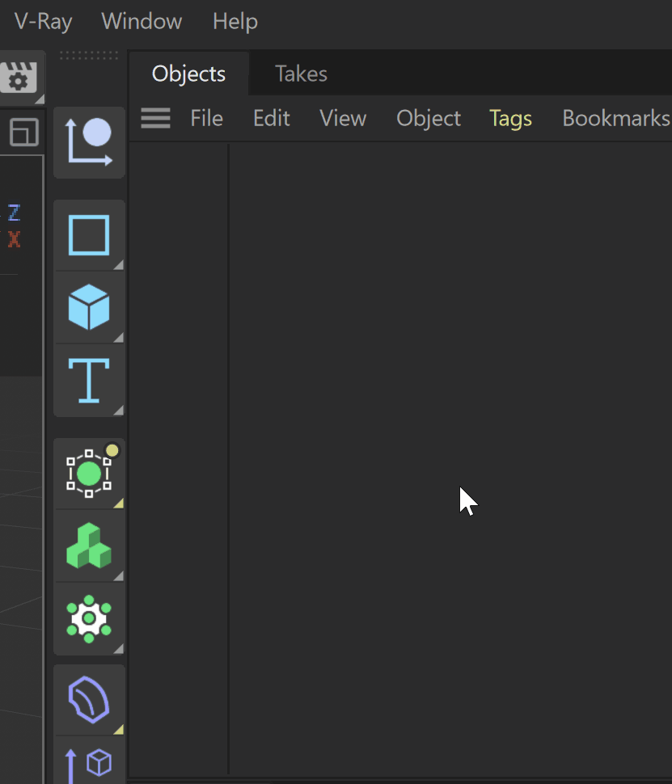Open the Edit menu in Object Manager
The width and height of the screenshot is (672, 784).
coord(272,119)
